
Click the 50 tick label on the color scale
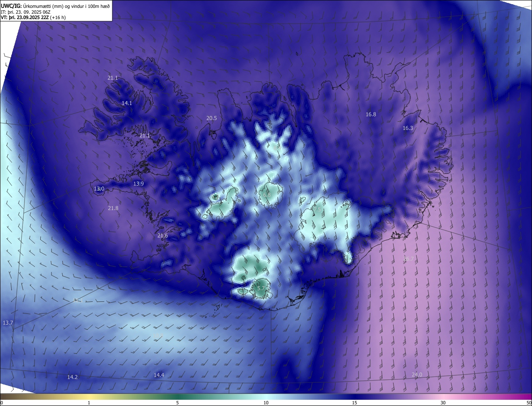coord(529,403)
